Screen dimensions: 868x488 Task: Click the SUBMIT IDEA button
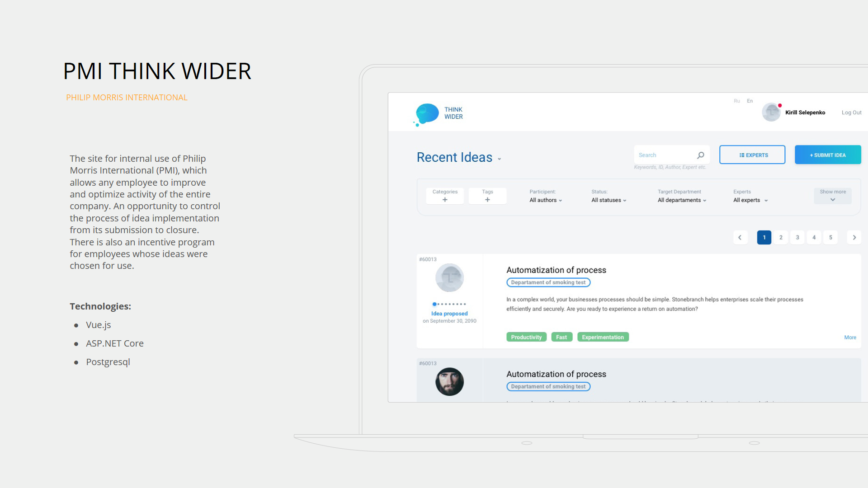828,155
